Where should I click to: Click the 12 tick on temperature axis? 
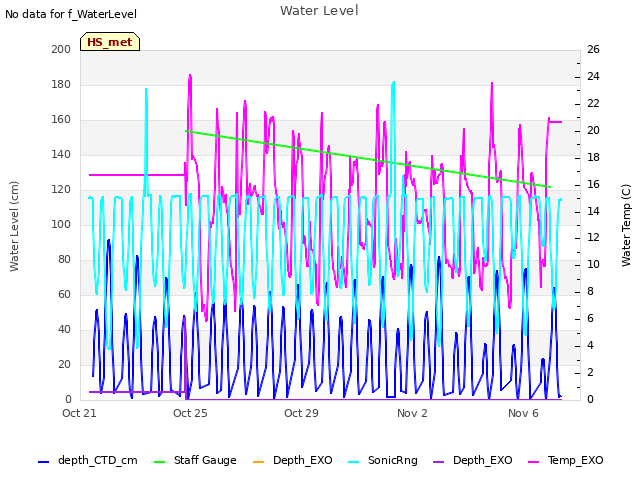pyautogui.click(x=593, y=238)
